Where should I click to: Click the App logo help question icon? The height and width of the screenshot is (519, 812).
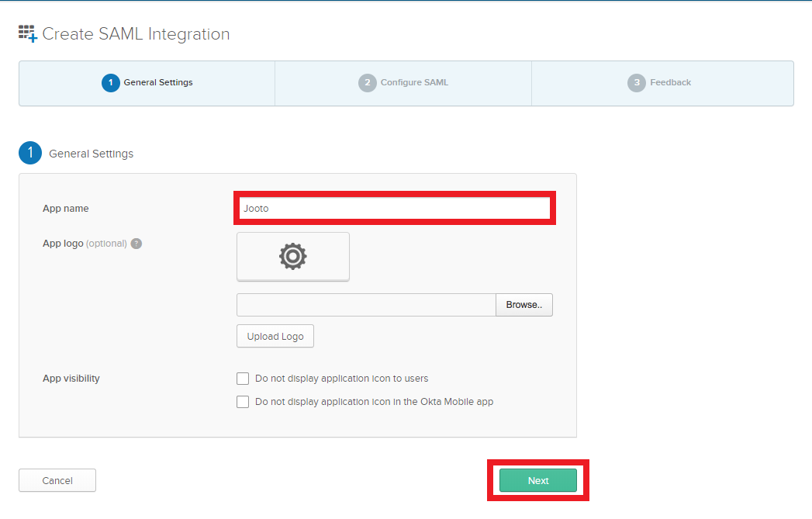pyautogui.click(x=136, y=244)
